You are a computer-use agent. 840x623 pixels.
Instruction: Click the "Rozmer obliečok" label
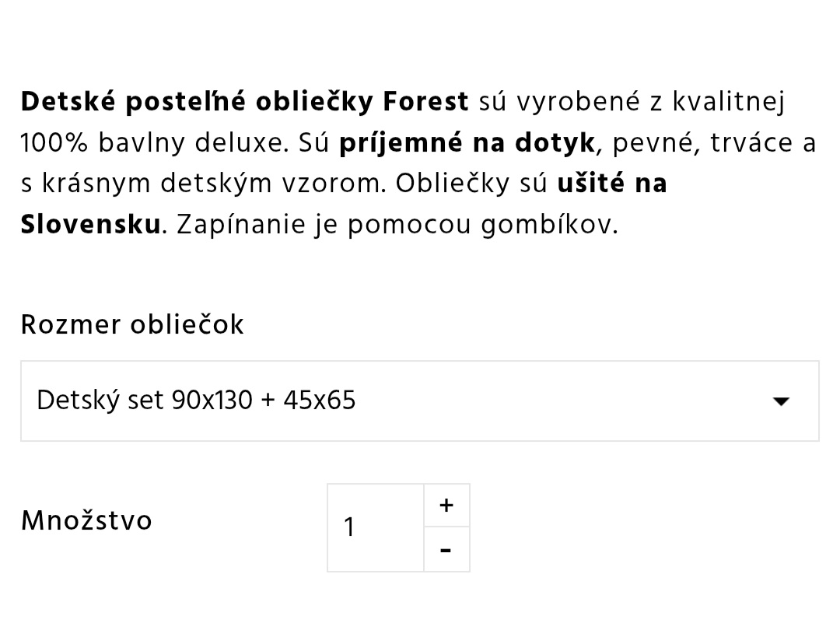coord(132,324)
